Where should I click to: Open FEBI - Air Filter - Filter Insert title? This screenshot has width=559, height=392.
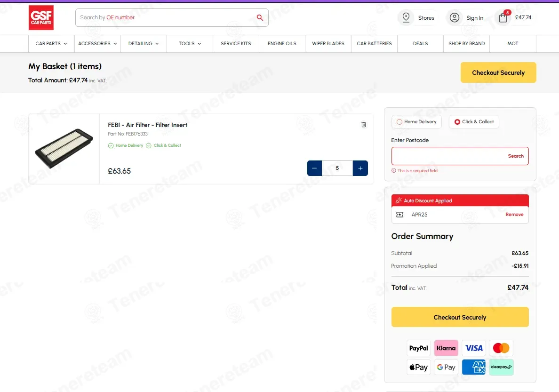pos(148,125)
